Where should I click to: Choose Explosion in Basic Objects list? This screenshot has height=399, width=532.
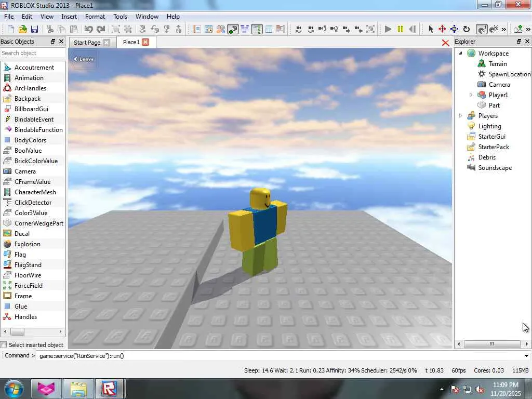tap(27, 244)
